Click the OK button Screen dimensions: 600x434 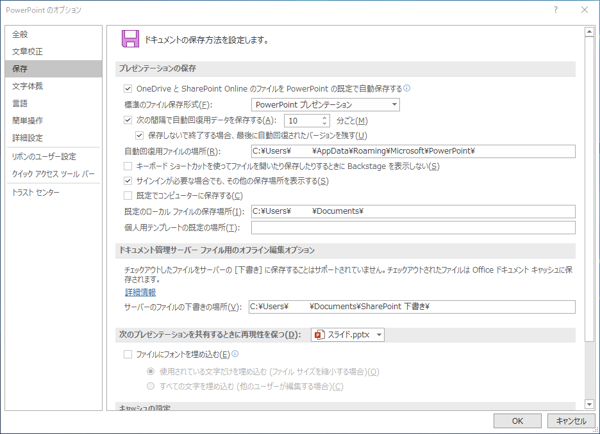[x=517, y=421]
